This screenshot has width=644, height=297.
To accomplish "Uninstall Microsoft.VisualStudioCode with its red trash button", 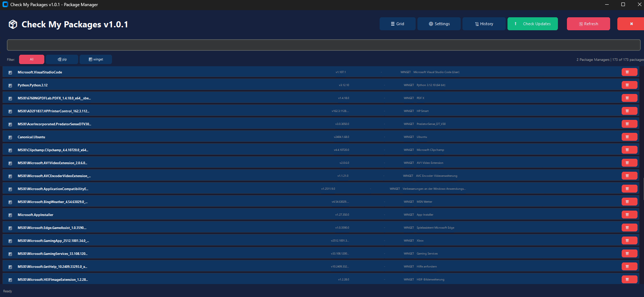I will coord(629,72).
